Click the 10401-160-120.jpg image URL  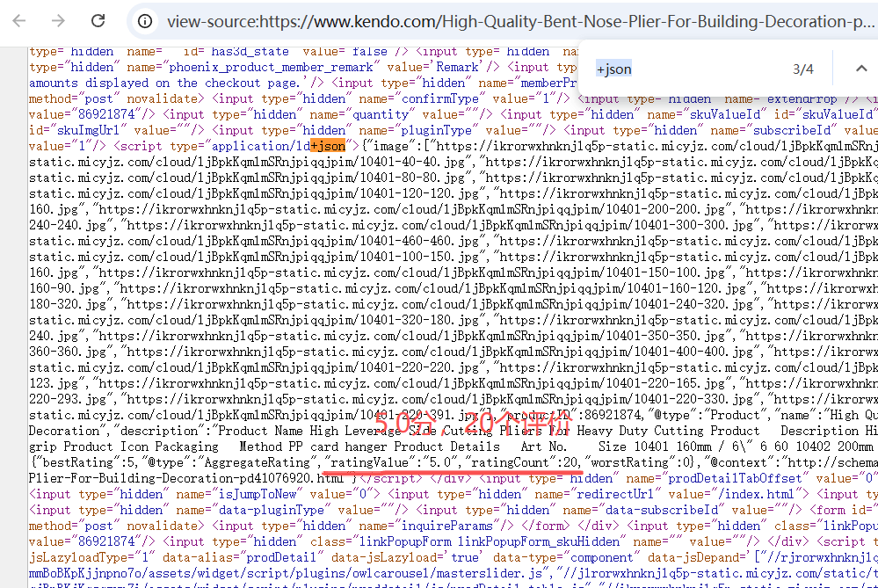pos(433,288)
